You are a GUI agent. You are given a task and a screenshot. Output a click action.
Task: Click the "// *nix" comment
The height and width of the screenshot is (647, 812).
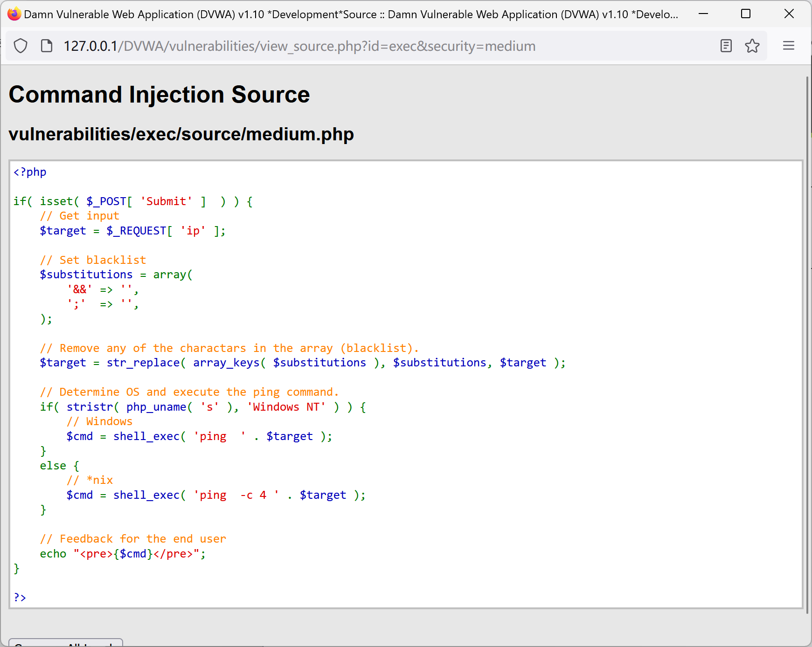90,480
